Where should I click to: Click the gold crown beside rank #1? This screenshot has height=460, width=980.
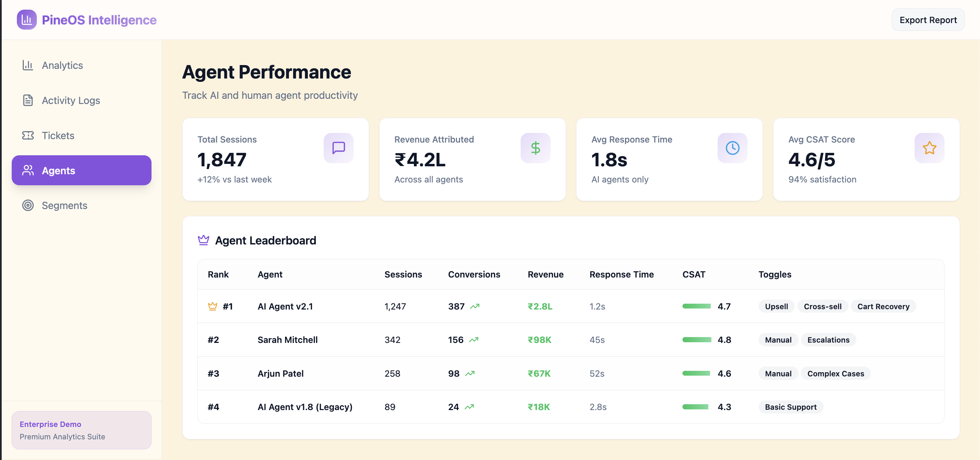pyautogui.click(x=213, y=306)
